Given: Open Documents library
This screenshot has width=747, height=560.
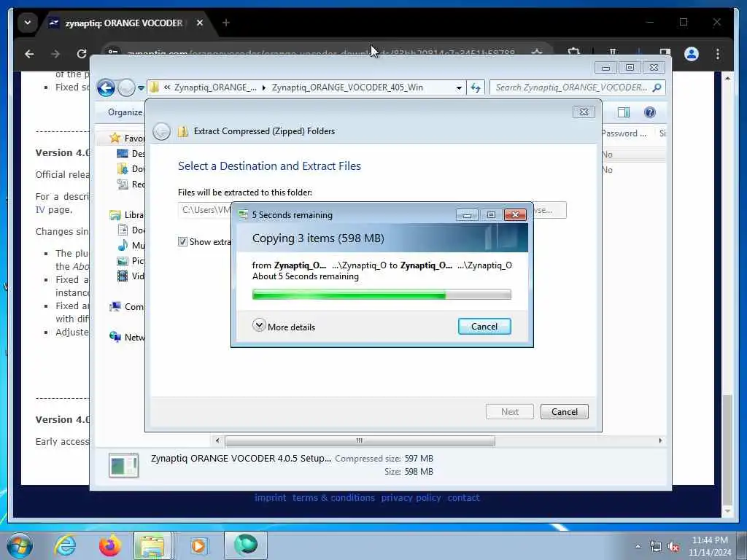Looking at the screenshot, I should coord(131,230).
